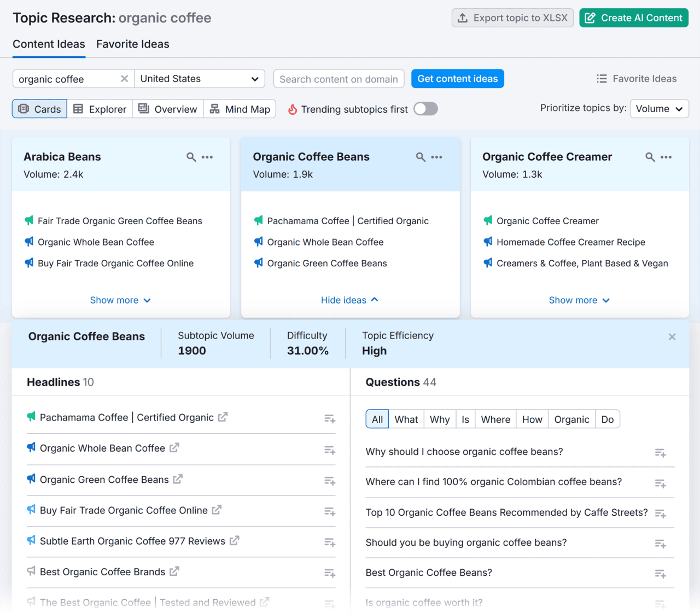Open external link for Organic Whole Bean Coffee

[174, 448]
